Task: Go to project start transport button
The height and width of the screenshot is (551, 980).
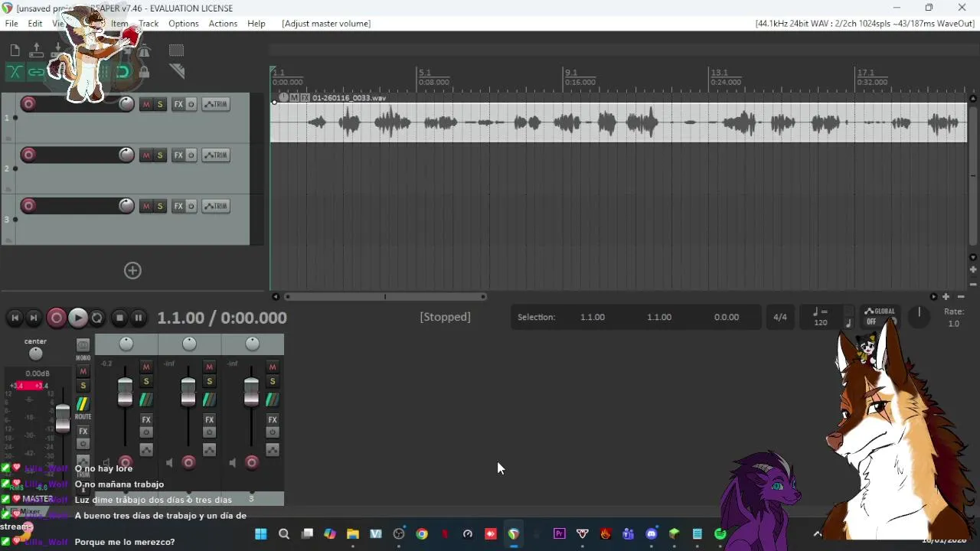Action: tap(15, 318)
